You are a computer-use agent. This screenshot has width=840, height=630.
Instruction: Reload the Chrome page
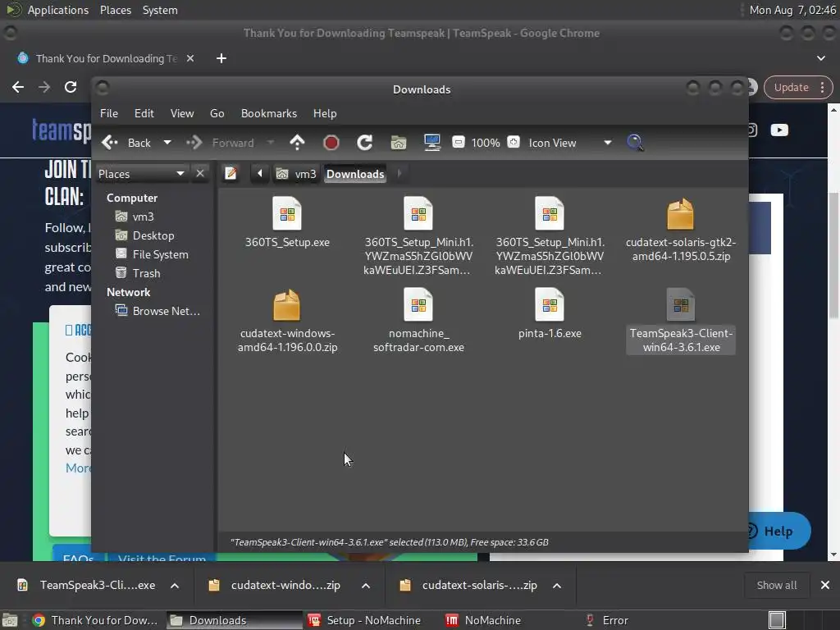[71, 87]
